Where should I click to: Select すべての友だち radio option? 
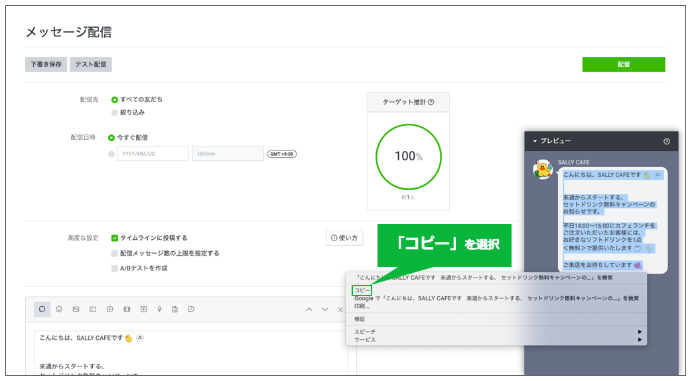[x=114, y=100]
